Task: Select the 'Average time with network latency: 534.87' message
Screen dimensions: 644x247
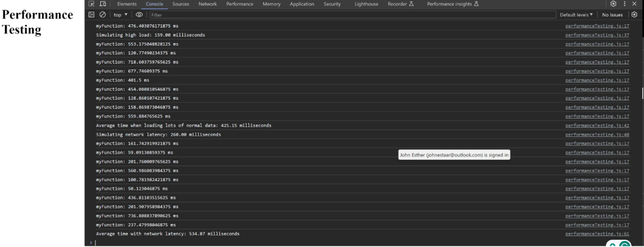Action: (x=168, y=234)
